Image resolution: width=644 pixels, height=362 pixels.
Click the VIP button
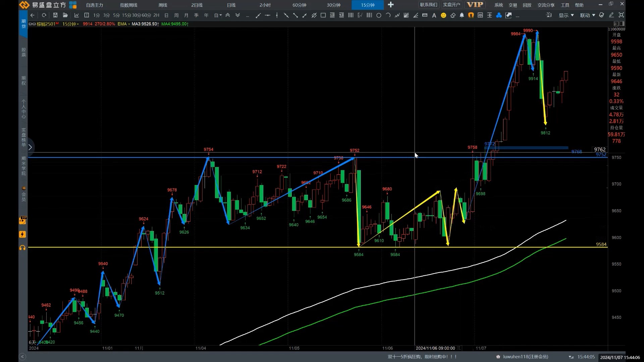pos(475,5)
